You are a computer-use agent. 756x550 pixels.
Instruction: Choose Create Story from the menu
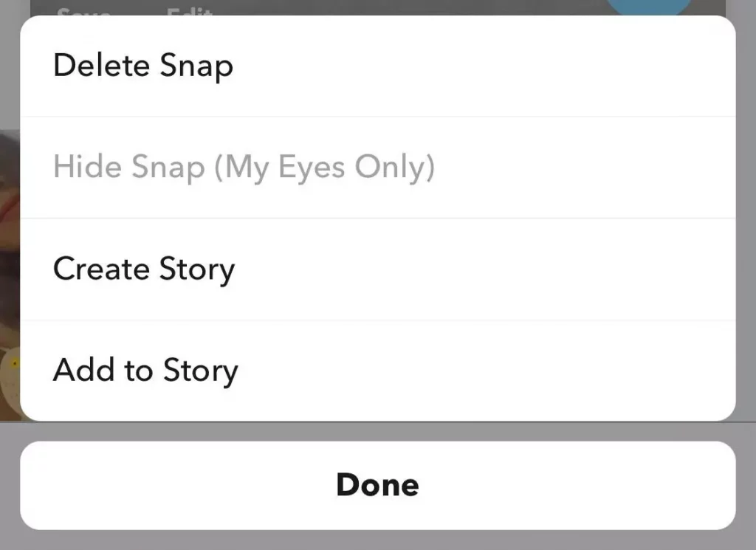[378, 269]
